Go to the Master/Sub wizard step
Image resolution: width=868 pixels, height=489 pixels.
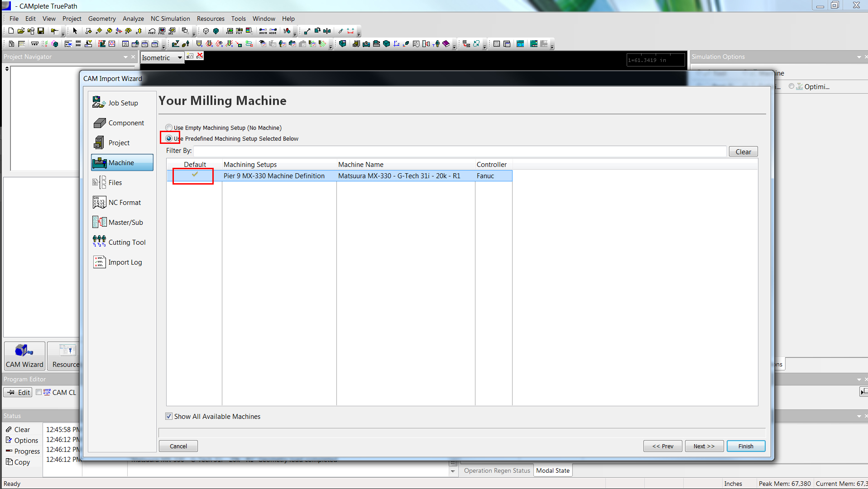point(122,222)
